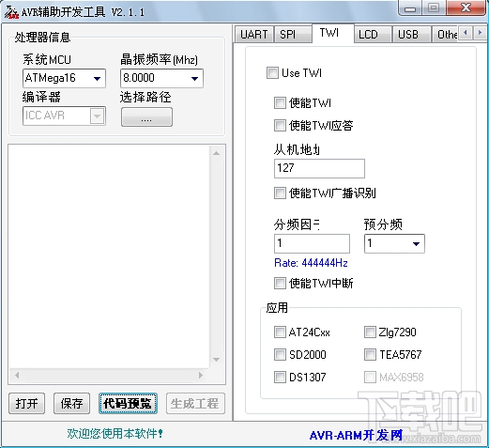This screenshot has height=448, width=489.
Task: Select the TWI tab
Action: [x=333, y=33]
